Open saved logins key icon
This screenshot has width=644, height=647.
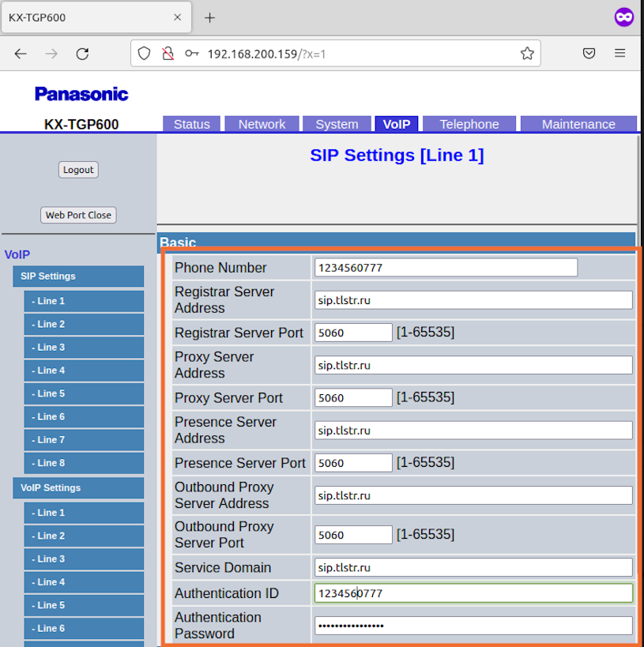[x=191, y=53]
